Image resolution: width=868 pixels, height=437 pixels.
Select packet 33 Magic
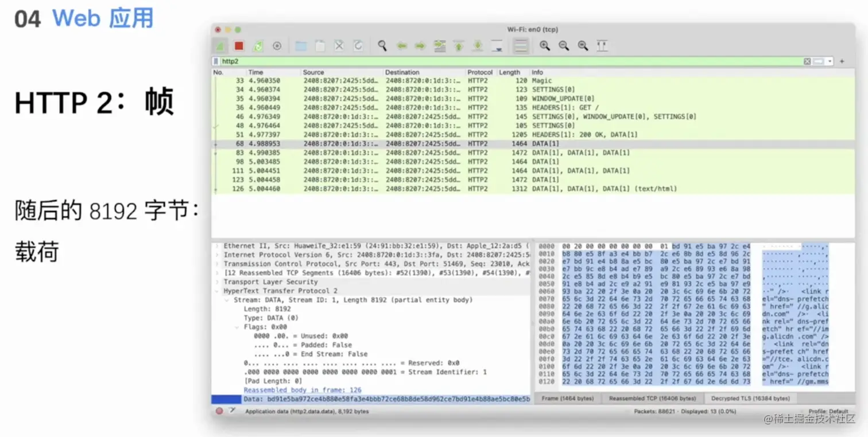533,81
